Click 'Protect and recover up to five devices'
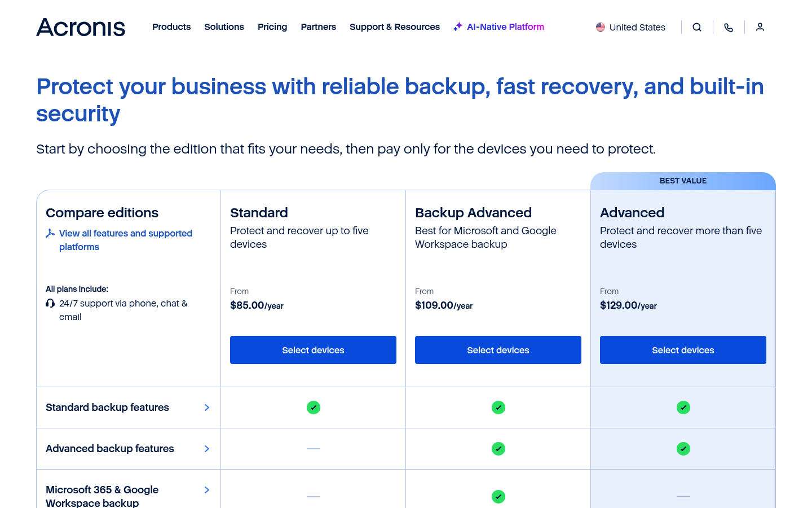 (299, 238)
